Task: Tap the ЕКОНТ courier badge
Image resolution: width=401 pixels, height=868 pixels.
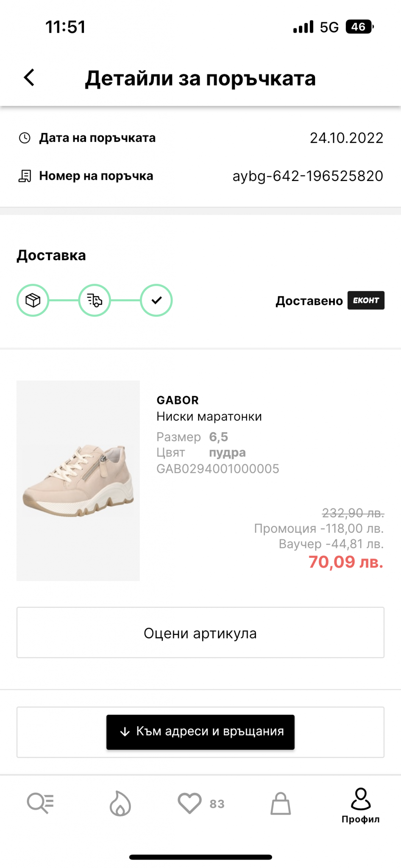Action: 366,300
